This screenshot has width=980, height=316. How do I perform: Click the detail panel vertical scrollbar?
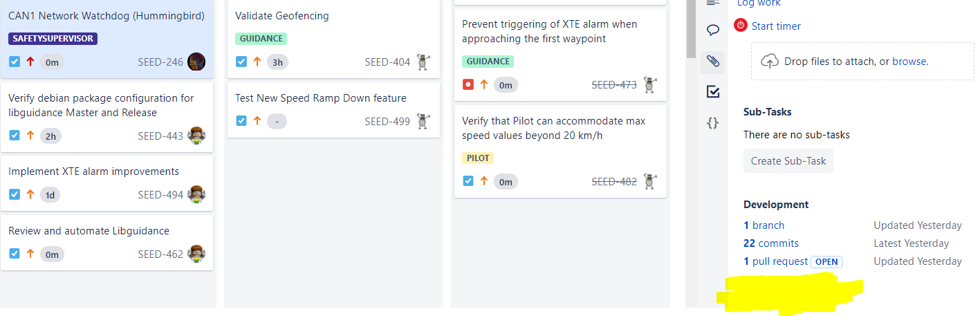point(691,28)
